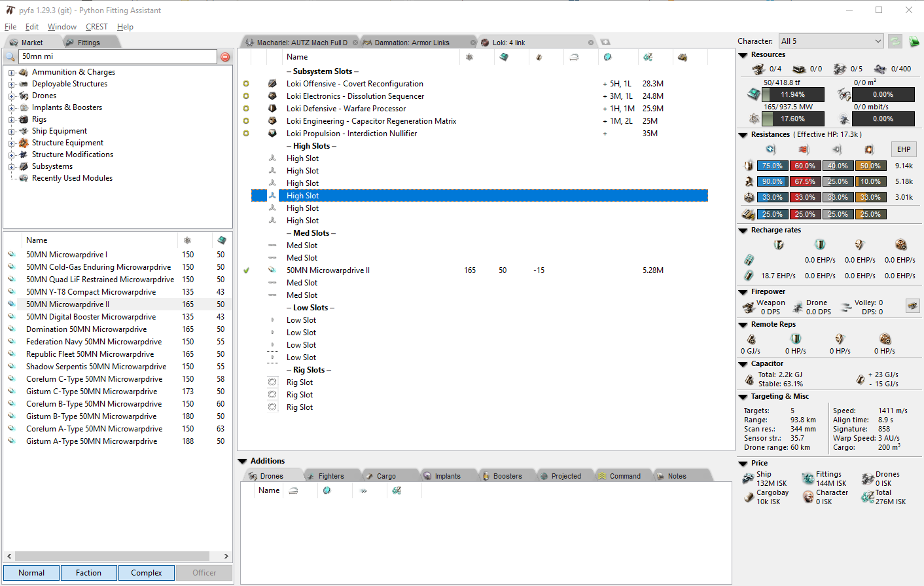Screen dimensions: 924x586
Task: Sort market list by CPU column icon
Action: [x=222, y=240]
